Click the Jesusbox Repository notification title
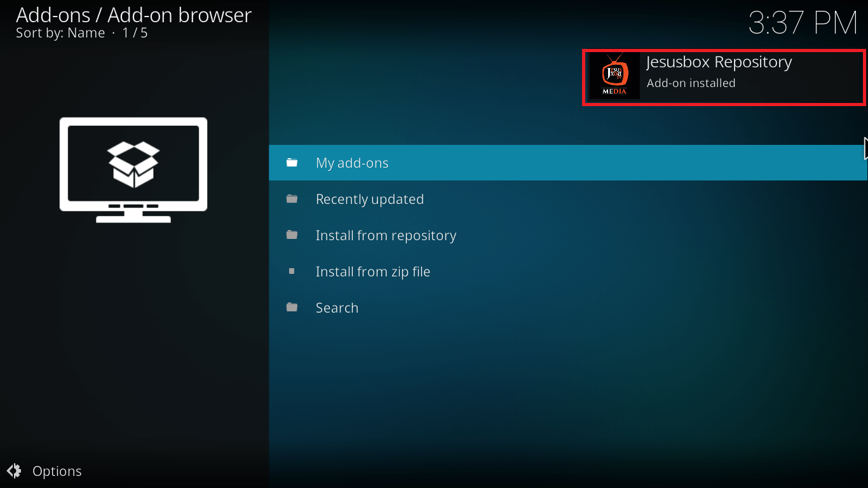This screenshot has height=488, width=868. coord(719,62)
